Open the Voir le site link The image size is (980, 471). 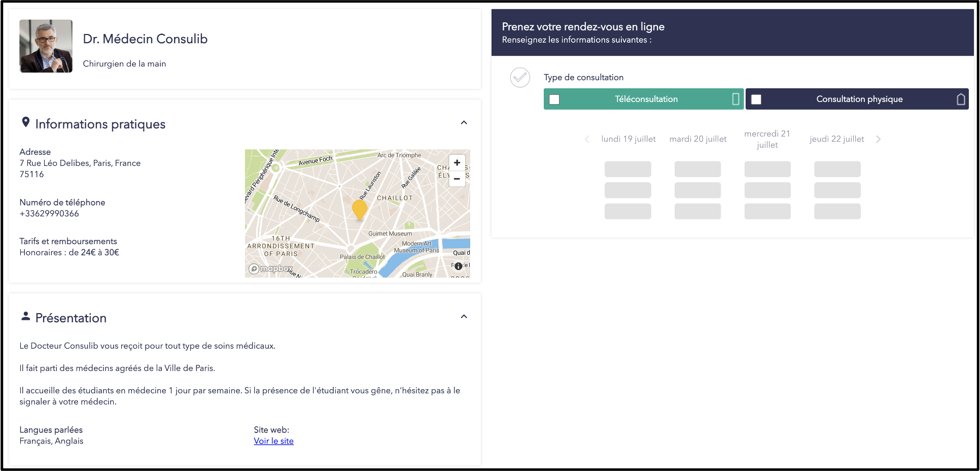coord(273,441)
